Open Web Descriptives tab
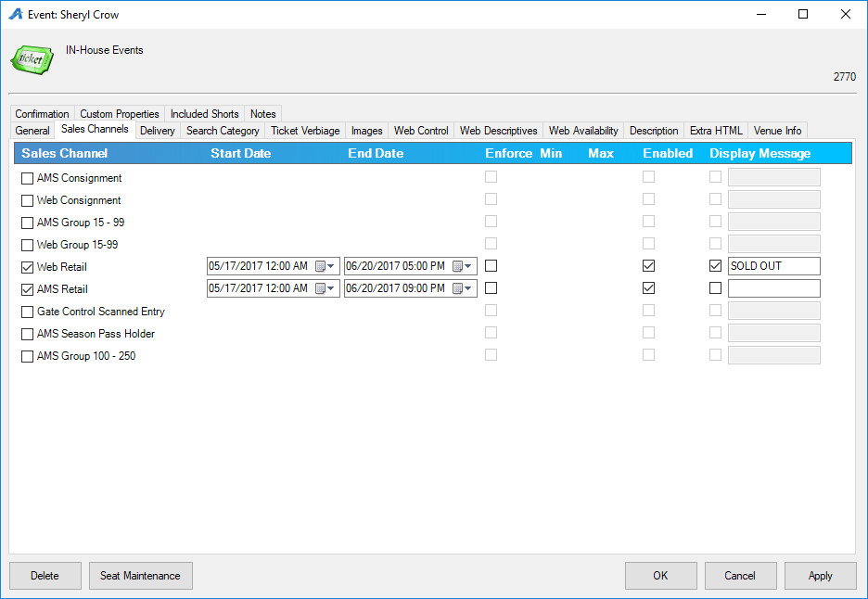 498,131
